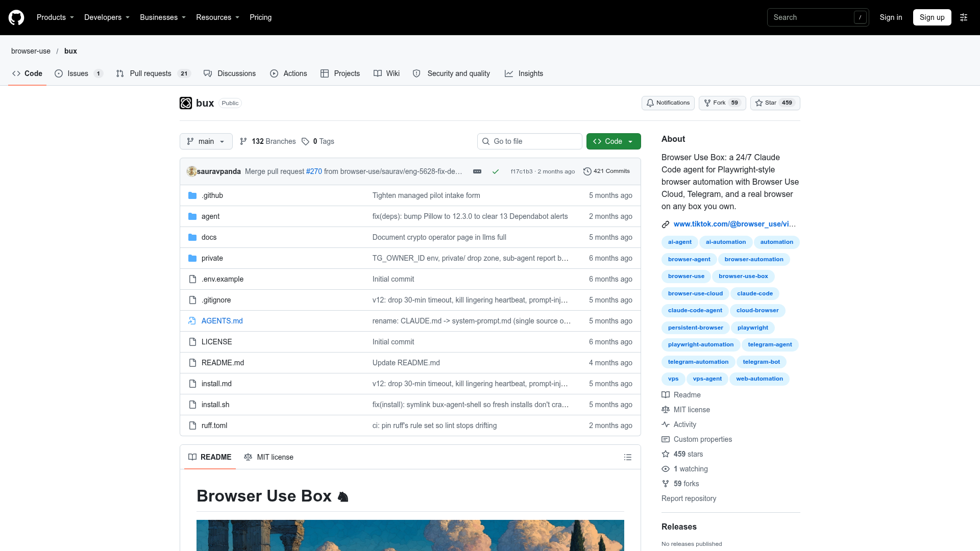This screenshot has width=980, height=551.
Task: Click the Notifications bell button
Action: [x=668, y=103]
